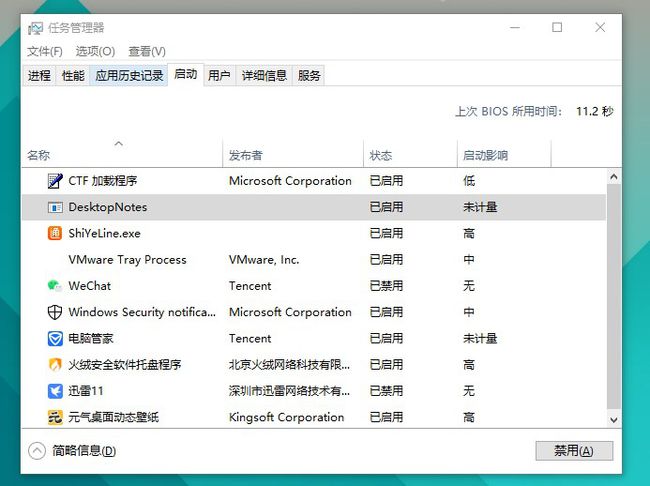Click 深圳市迅雷网络技术有... publisher cell
Image resolution: width=650 pixels, height=486 pixels.
[289, 391]
